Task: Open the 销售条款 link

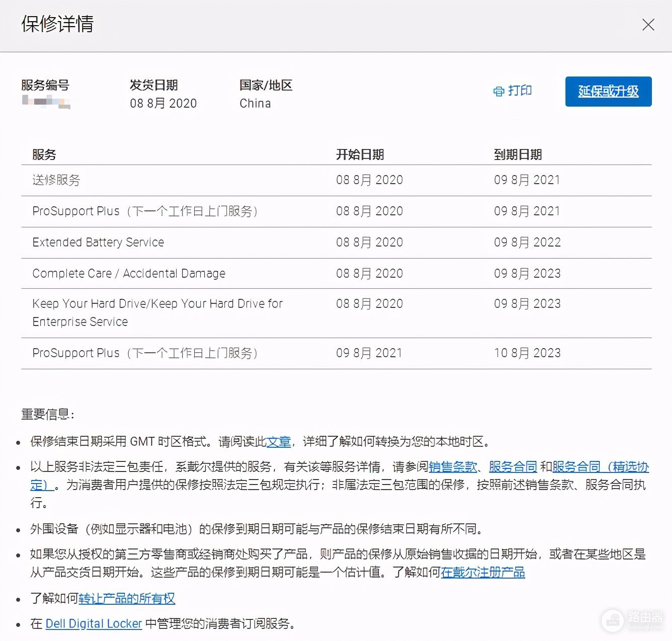Action: [x=453, y=467]
